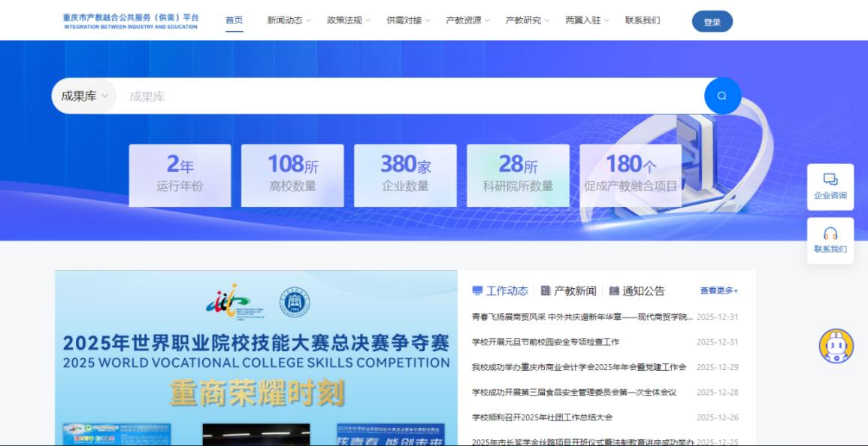
Task: Click the search magnifier icon
Action: (721, 96)
